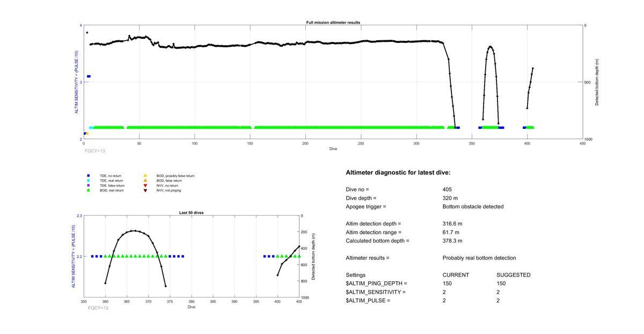Click the peak of the curve near dive 366 in top chart
Viewport: 644px width, 334px height.
coord(490,47)
